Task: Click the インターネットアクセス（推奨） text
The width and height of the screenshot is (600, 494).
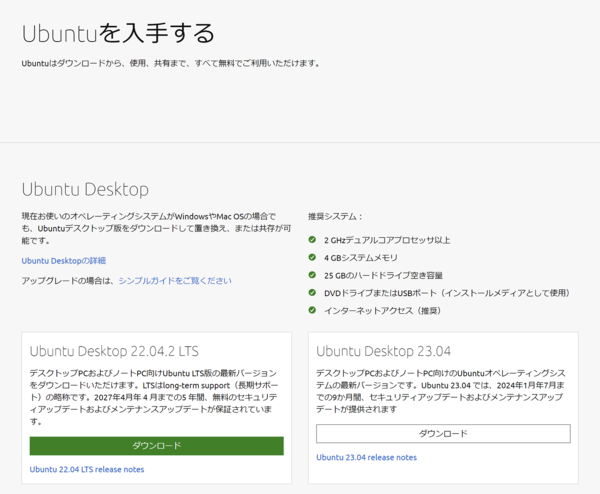Action: (x=382, y=310)
